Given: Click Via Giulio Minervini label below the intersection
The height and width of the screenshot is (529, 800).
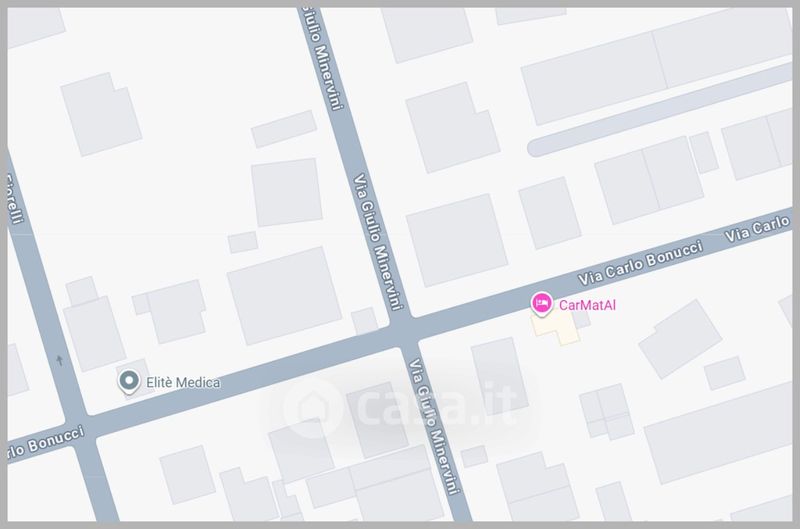Looking at the screenshot, I should [x=435, y=426].
